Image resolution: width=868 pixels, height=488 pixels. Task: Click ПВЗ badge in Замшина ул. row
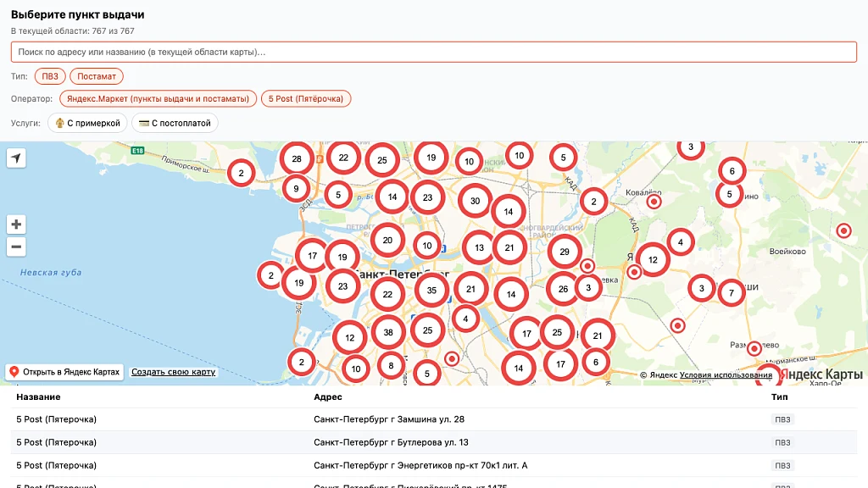coord(782,419)
